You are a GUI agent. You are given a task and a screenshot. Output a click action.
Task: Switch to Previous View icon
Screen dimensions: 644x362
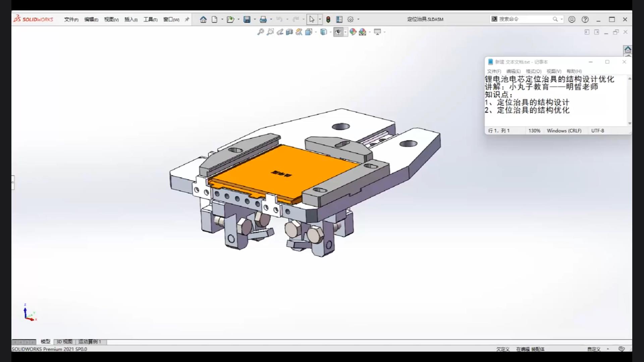(x=280, y=32)
